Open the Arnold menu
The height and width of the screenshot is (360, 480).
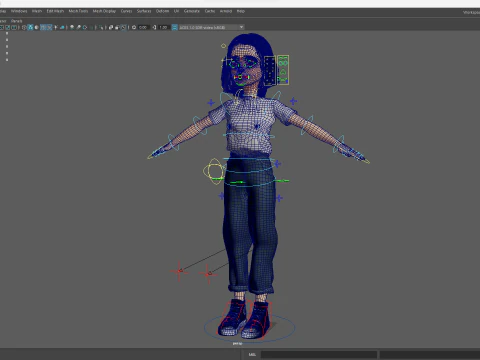click(x=226, y=11)
